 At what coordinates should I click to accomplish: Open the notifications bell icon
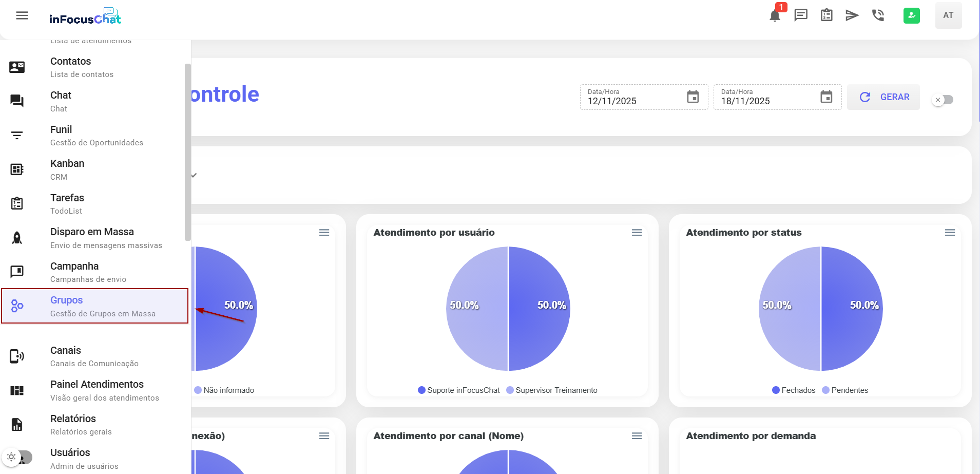coord(775,16)
